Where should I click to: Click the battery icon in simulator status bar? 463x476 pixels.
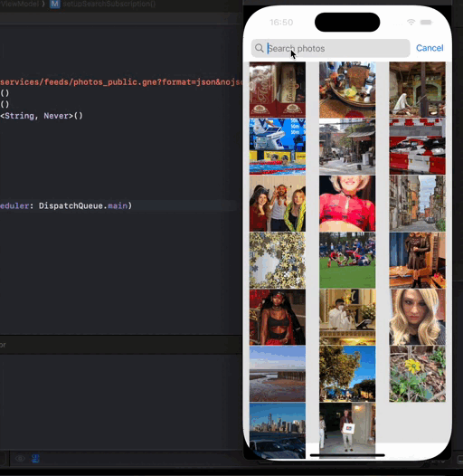pyautogui.click(x=426, y=22)
